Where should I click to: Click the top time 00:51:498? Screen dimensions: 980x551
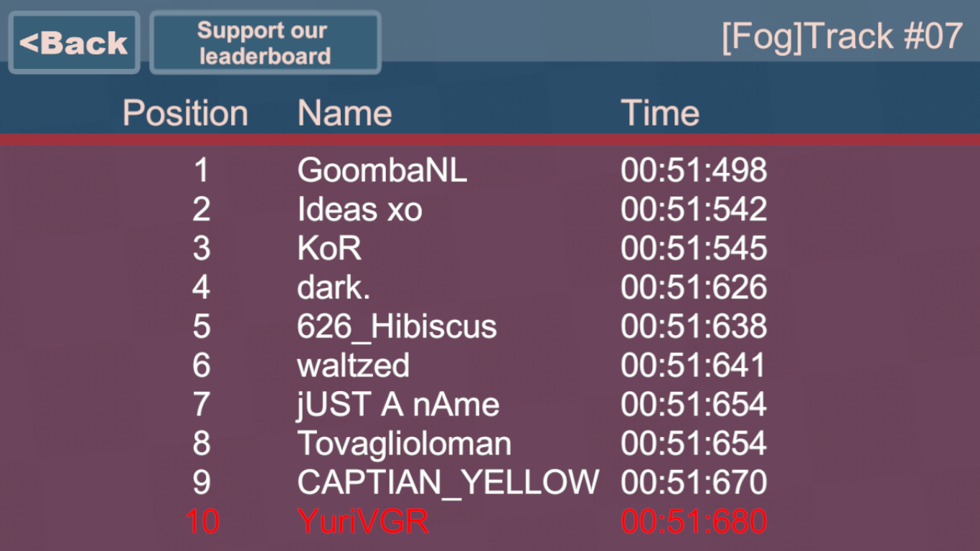click(694, 171)
